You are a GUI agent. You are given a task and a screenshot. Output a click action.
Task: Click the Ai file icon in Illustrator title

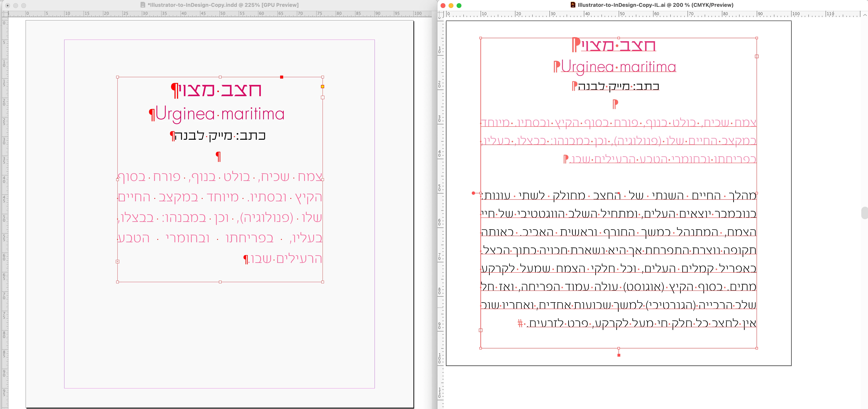click(573, 5)
